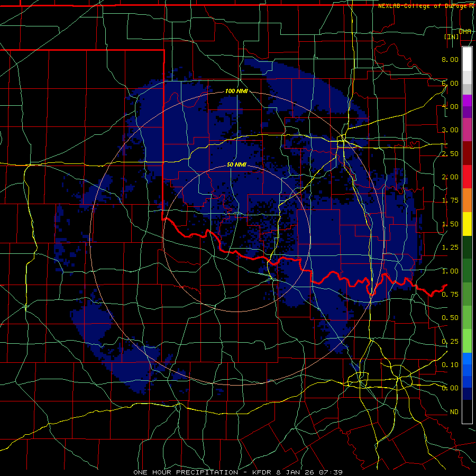Click the 2.00 legend value
476x476 pixels.
click(450, 177)
